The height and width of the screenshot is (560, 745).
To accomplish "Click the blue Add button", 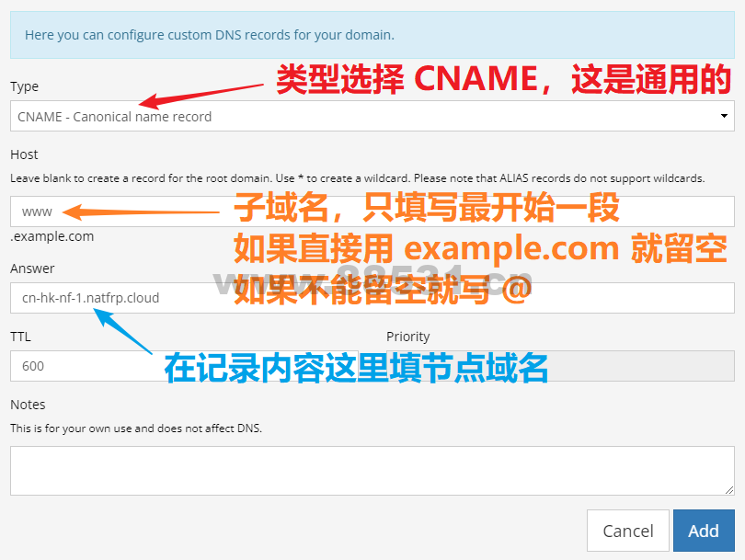I will [704, 531].
